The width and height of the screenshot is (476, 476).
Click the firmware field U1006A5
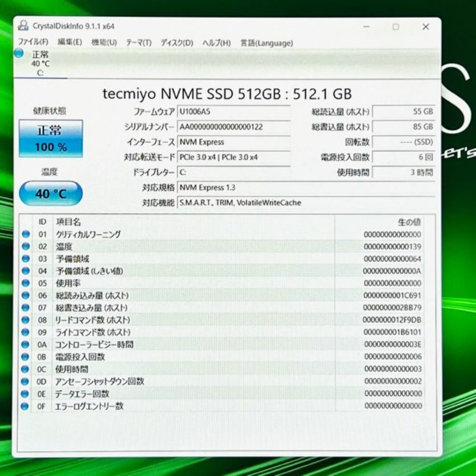(x=234, y=112)
